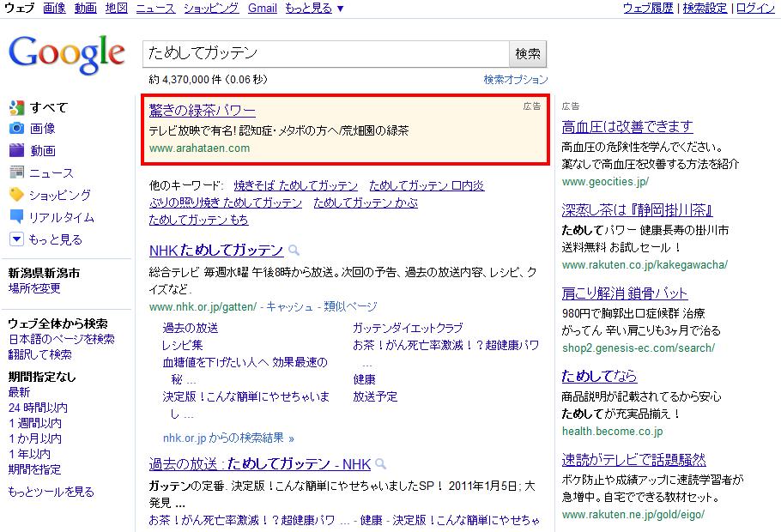
Task: Click ログイン link
Action: pyautogui.click(x=755, y=8)
